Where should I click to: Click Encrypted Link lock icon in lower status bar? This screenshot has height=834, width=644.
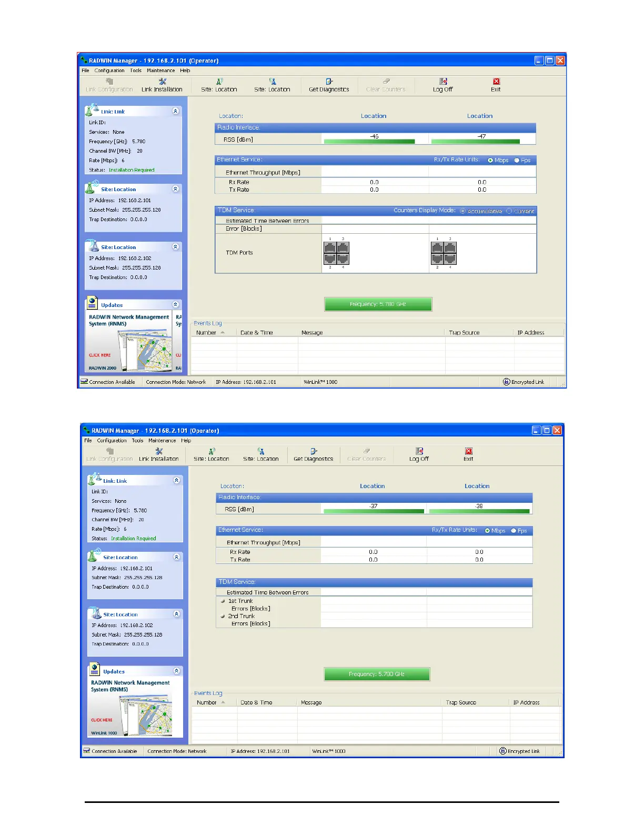502,751
